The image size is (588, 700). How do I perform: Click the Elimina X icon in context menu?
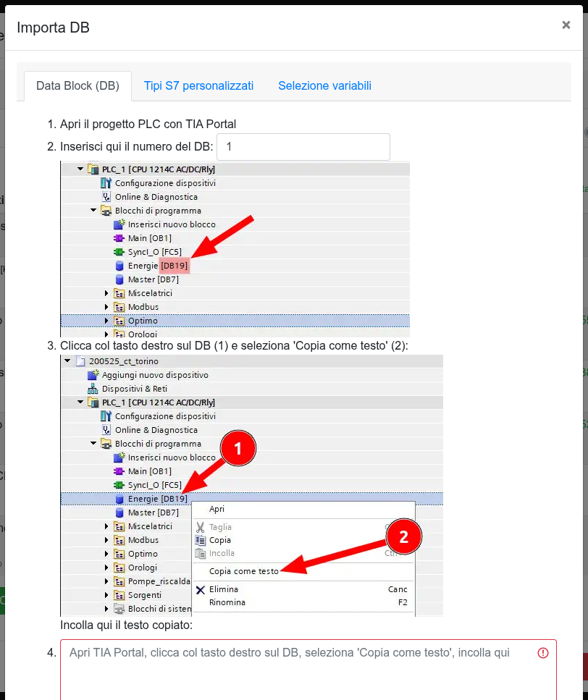(x=200, y=589)
